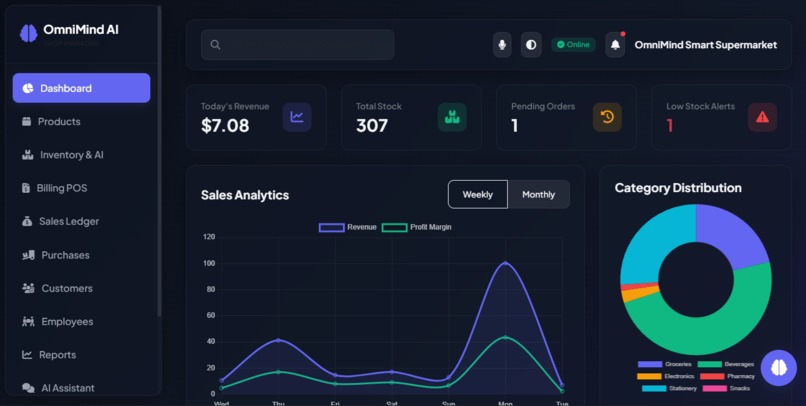Go to Inventory & AI section
Image resolution: width=806 pixels, height=406 pixels.
[x=81, y=155]
